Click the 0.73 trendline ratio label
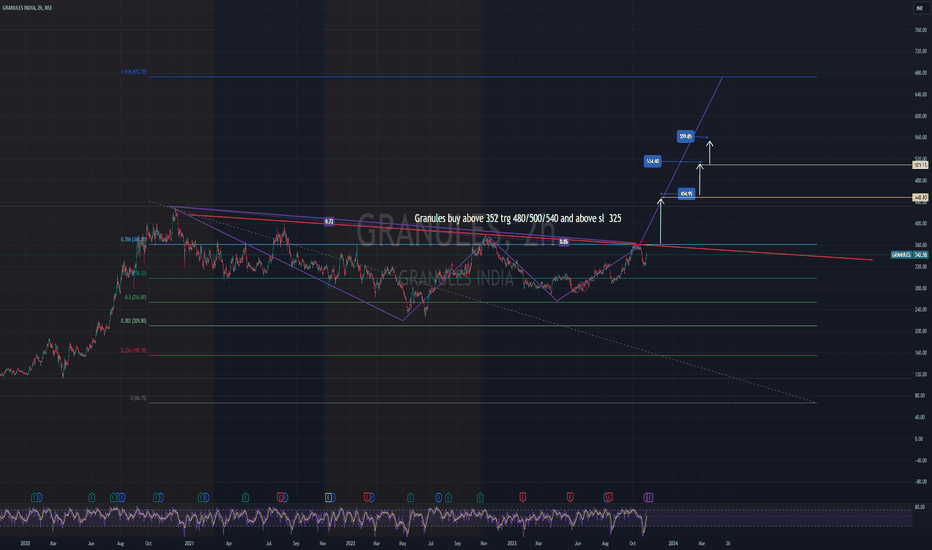 click(x=329, y=222)
